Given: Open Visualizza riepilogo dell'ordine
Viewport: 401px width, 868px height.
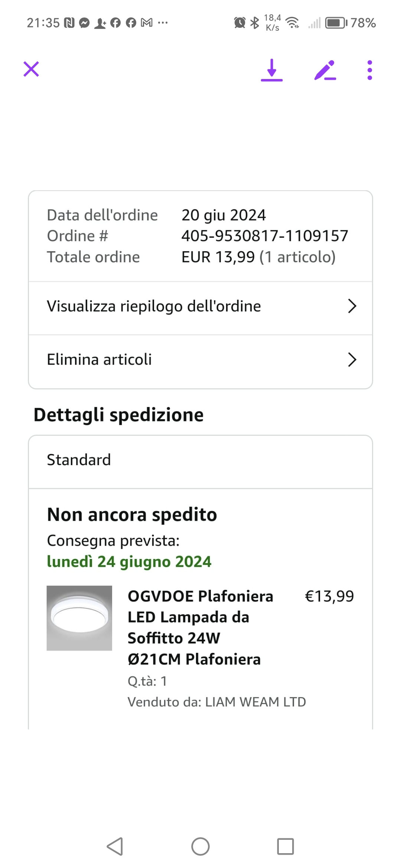Looking at the screenshot, I should 154,306.
